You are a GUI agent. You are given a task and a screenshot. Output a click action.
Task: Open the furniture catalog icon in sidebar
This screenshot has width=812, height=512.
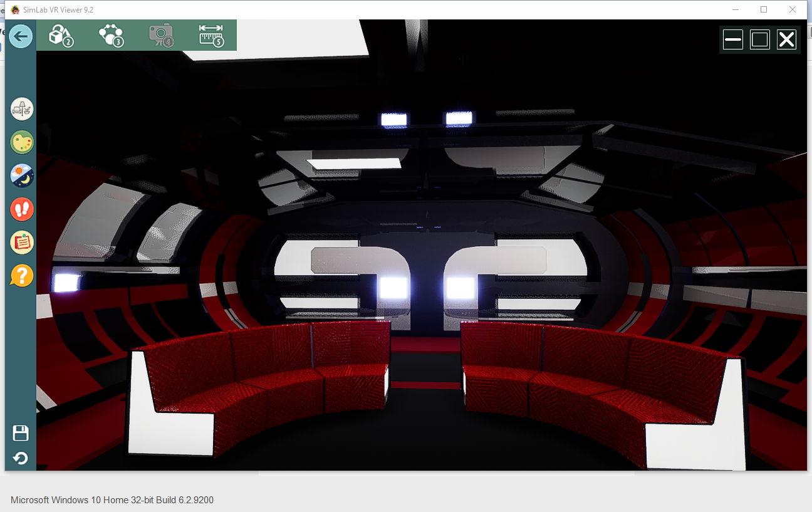click(x=22, y=109)
